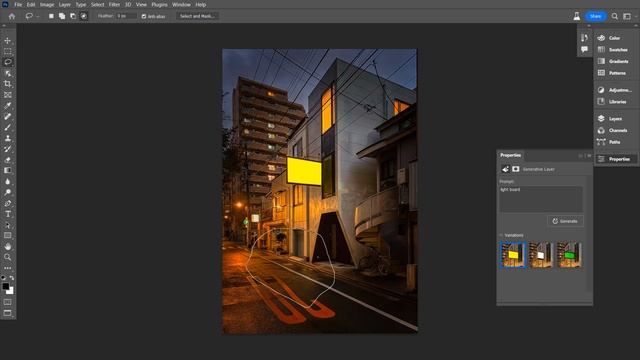Open the Layer menu
Screen dimensions: 640x360
[64, 4]
